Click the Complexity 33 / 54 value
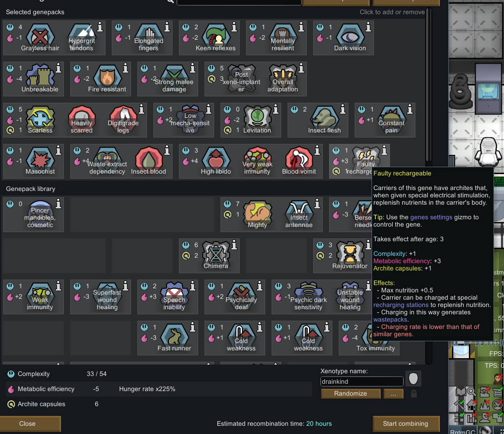The height and width of the screenshot is (434, 504). click(96, 374)
